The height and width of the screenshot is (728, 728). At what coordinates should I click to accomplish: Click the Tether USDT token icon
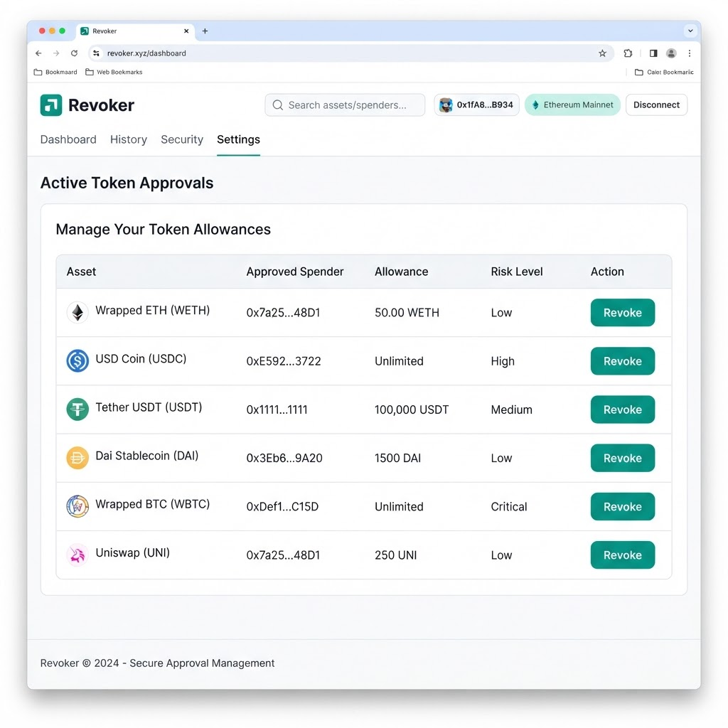point(77,409)
